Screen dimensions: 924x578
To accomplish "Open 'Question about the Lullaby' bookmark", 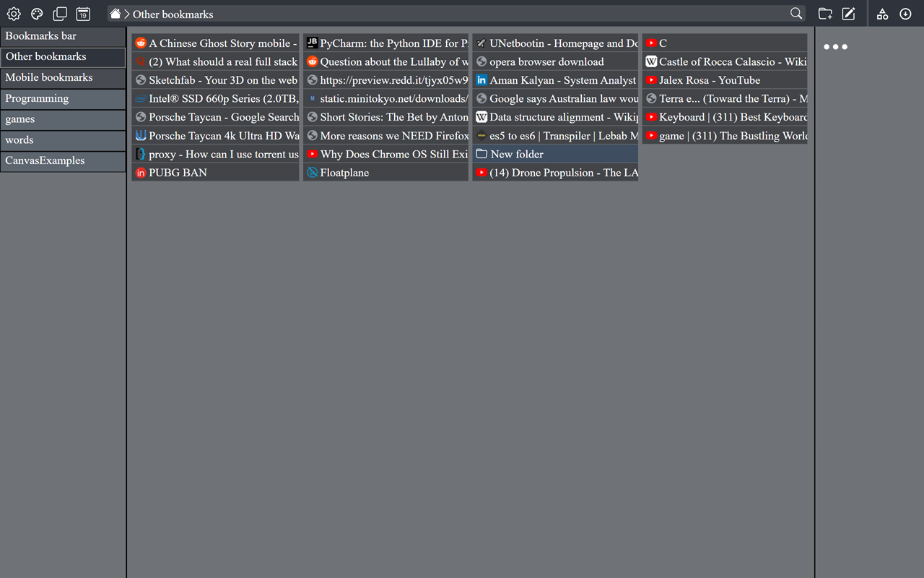I will tap(386, 62).
